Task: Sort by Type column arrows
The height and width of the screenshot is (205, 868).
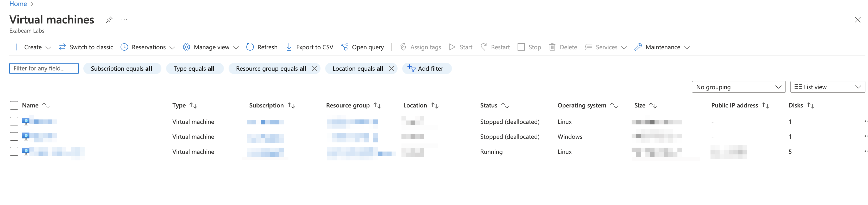Action: [x=193, y=106]
